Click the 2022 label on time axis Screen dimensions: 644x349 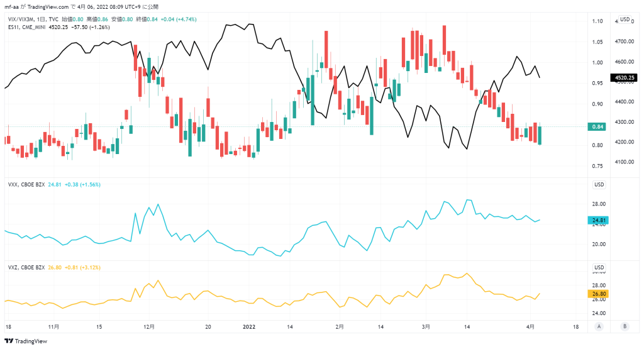249,327
